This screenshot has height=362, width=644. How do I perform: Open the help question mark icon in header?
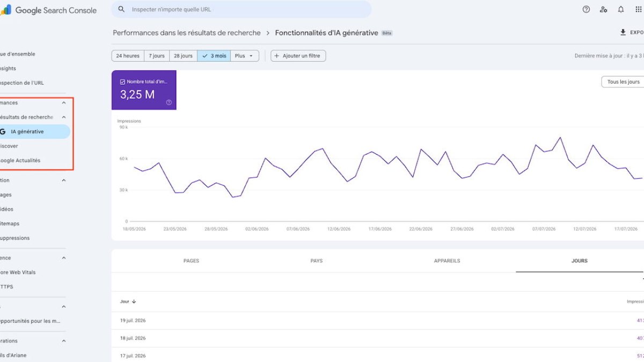click(x=586, y=9)
